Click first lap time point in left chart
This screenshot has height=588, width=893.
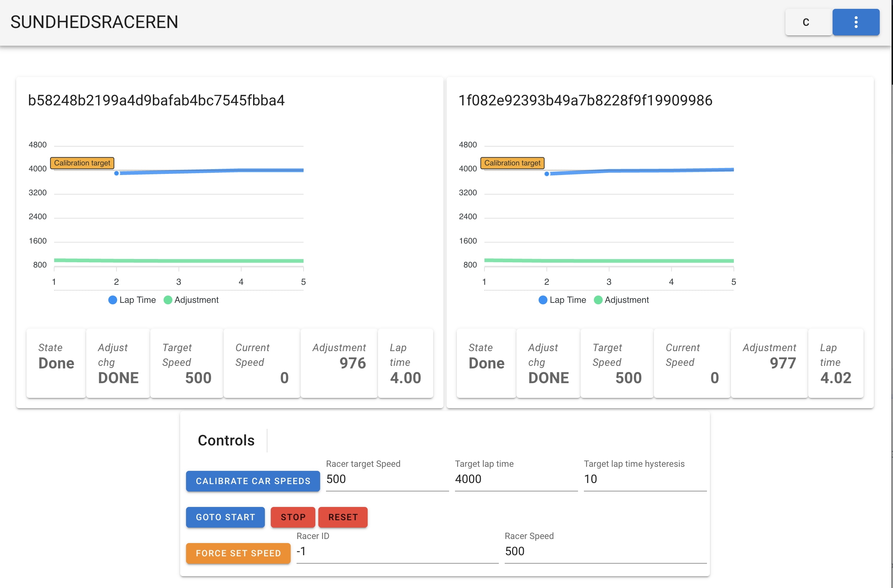[116, 174]
